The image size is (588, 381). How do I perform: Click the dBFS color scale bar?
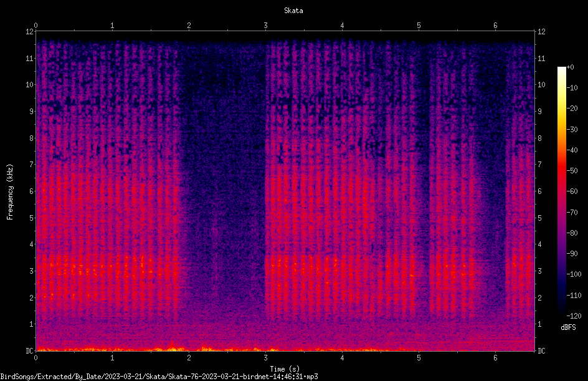tap(561, 191)
